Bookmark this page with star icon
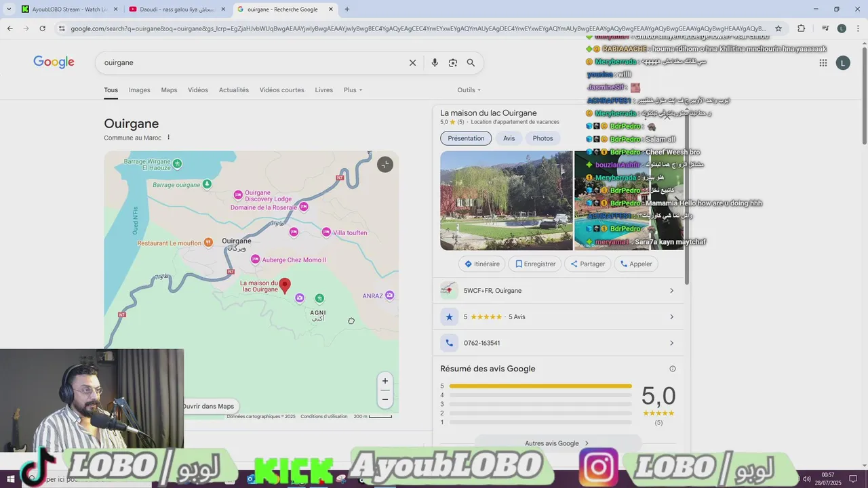Screen dimensions: 868x488 (x=778, y=28)
